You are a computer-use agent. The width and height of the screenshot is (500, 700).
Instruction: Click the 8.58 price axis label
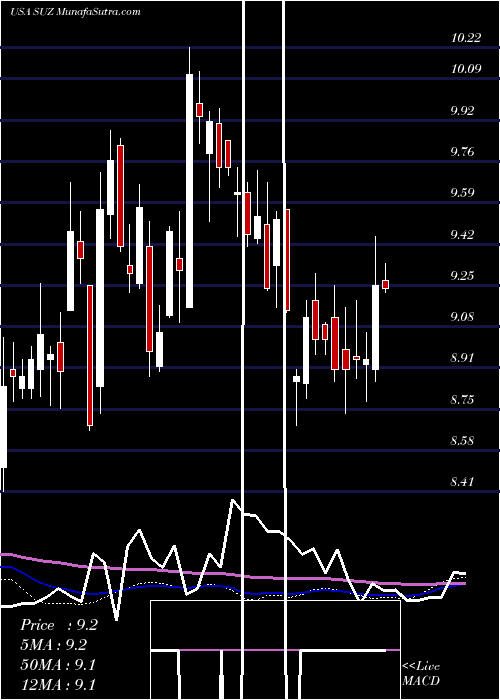click(x=462, y=442)
